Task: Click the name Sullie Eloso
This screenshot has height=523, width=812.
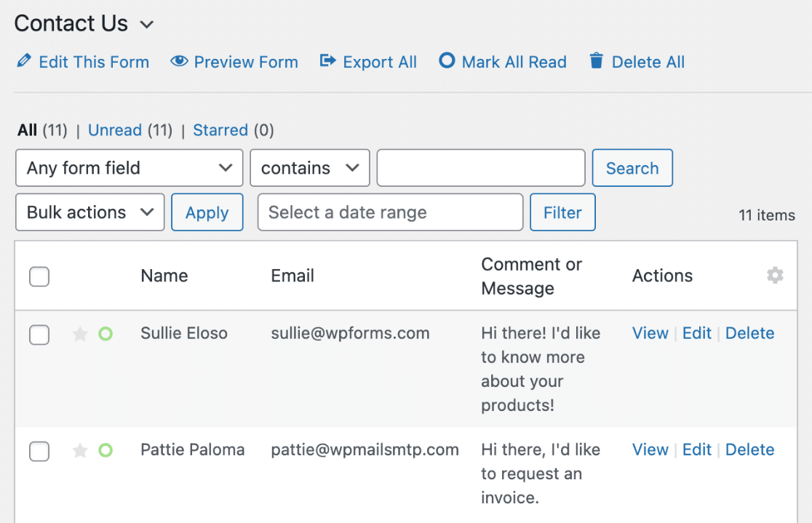Action: 184,333
